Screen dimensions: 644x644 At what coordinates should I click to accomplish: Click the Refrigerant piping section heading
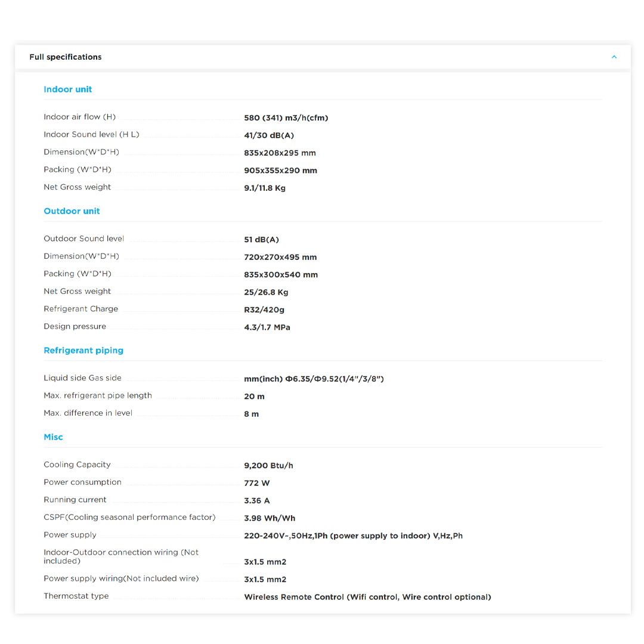[83, 351]
